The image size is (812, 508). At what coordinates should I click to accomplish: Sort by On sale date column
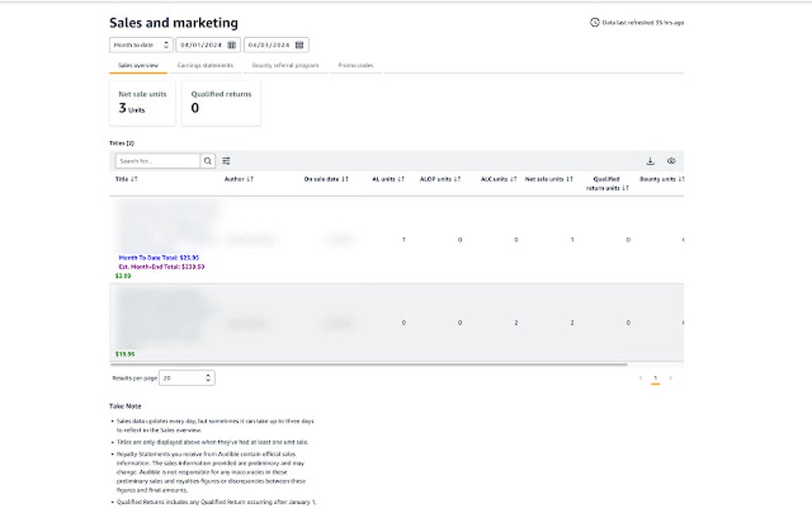point(326,179)
